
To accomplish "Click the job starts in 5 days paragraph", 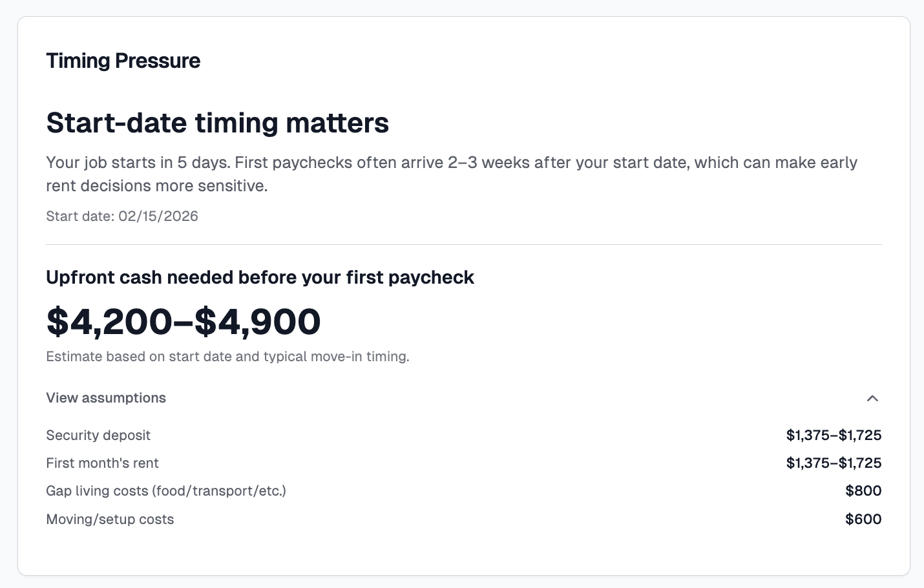I will (x=451, y=163).
